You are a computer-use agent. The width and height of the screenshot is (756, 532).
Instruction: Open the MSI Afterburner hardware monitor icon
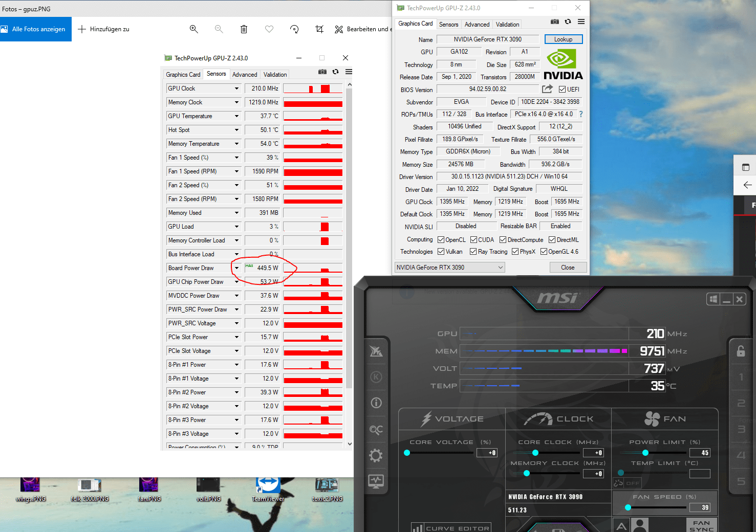click(376, 481)
